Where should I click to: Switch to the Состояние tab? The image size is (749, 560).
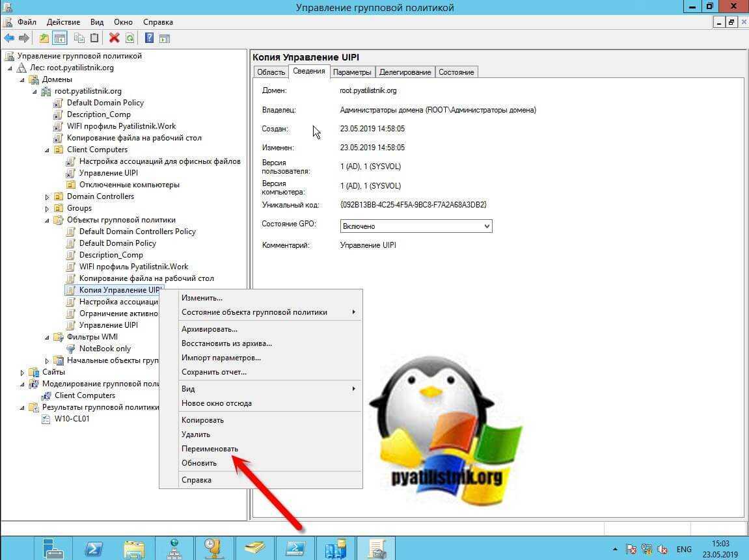(x=456, y=72)
